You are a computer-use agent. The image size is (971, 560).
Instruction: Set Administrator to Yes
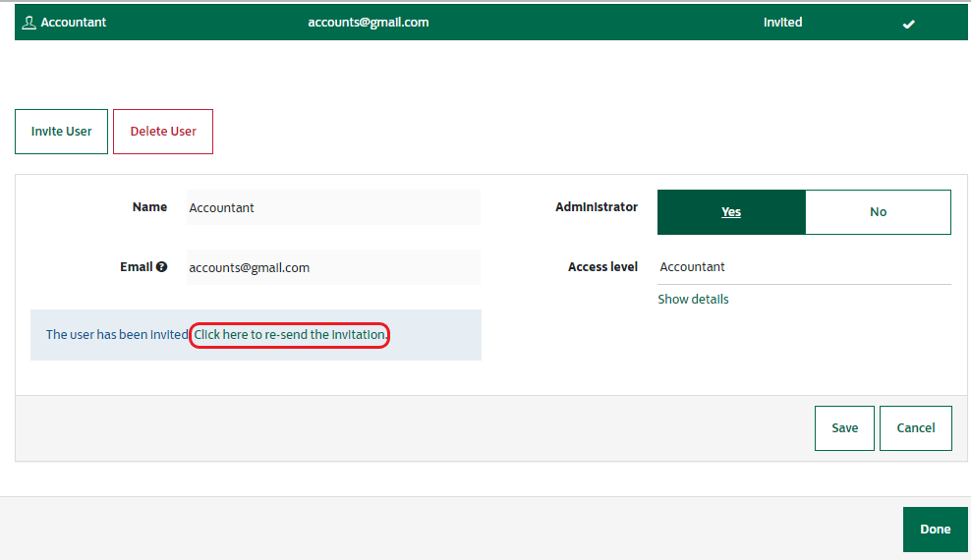coord(731,212)
